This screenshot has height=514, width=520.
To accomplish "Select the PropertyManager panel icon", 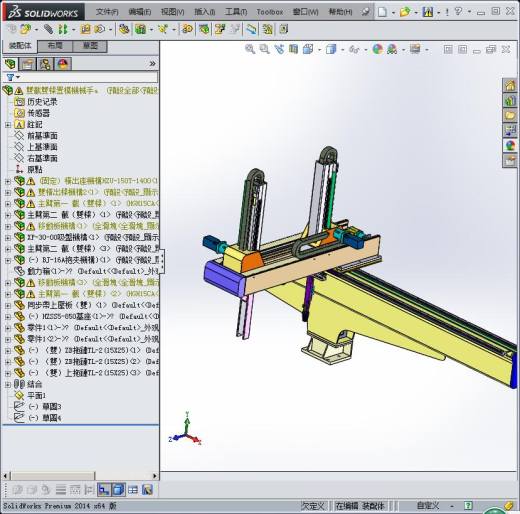I will [28, 64].
